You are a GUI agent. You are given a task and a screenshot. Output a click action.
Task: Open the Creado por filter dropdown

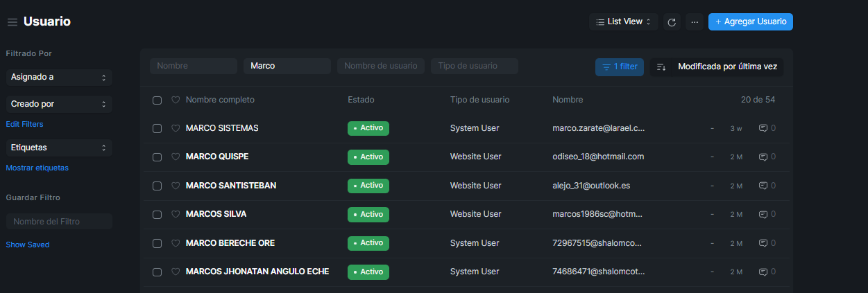(x=58, y=104)
